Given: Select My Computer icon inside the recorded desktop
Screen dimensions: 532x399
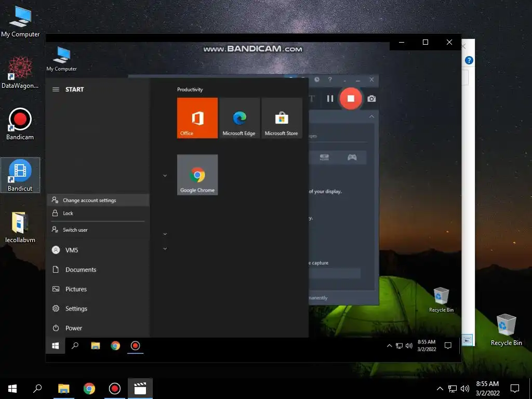Looking at the screenshot, I should tap(62, 59).
